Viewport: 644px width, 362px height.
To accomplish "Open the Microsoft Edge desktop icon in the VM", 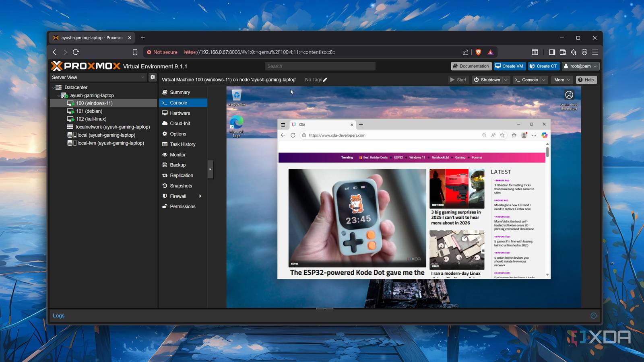I will tap(237, 126).
